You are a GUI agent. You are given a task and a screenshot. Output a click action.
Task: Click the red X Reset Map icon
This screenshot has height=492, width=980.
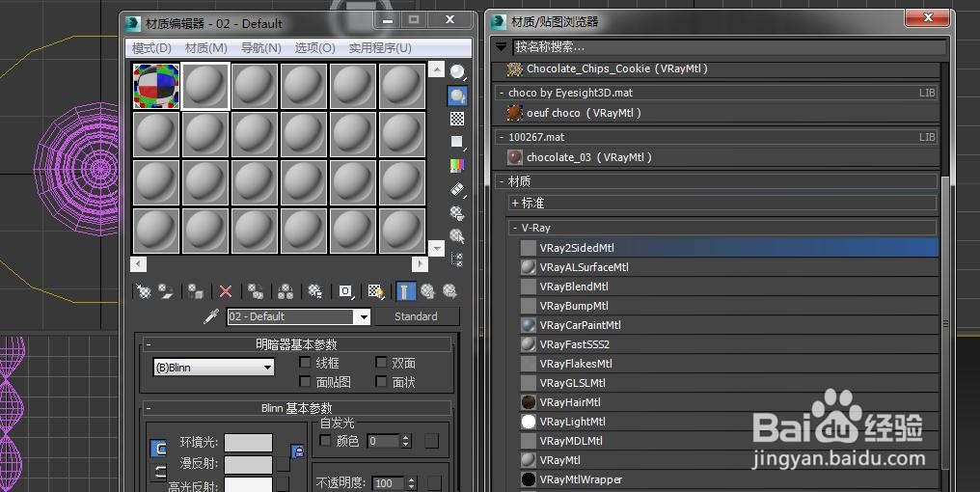coord(226,291)
